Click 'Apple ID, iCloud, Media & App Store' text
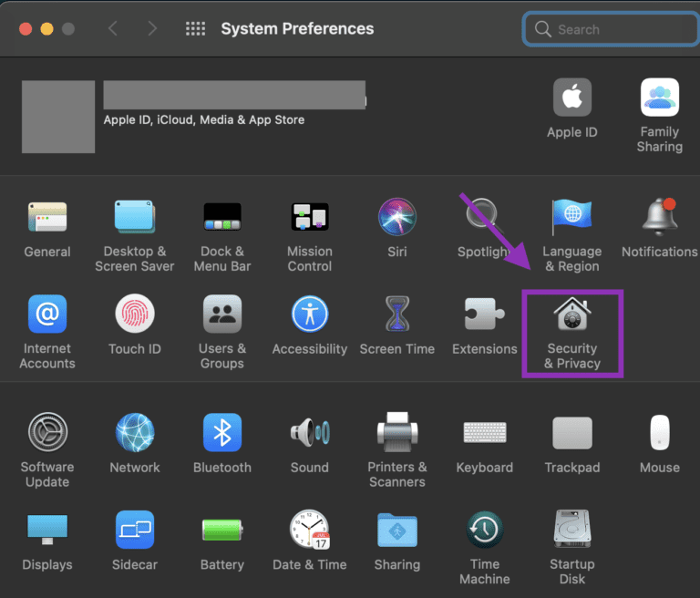The width and height of the screenshot is (700, 598). point(204,119)
